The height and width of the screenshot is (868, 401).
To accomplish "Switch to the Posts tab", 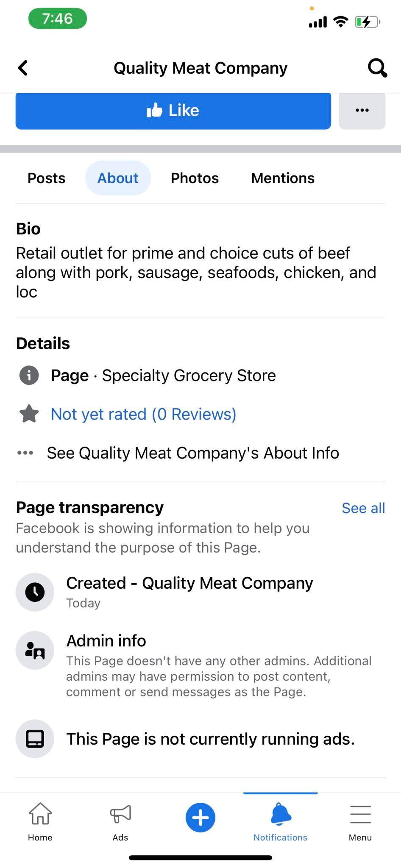I will click(x=47, y=178).
